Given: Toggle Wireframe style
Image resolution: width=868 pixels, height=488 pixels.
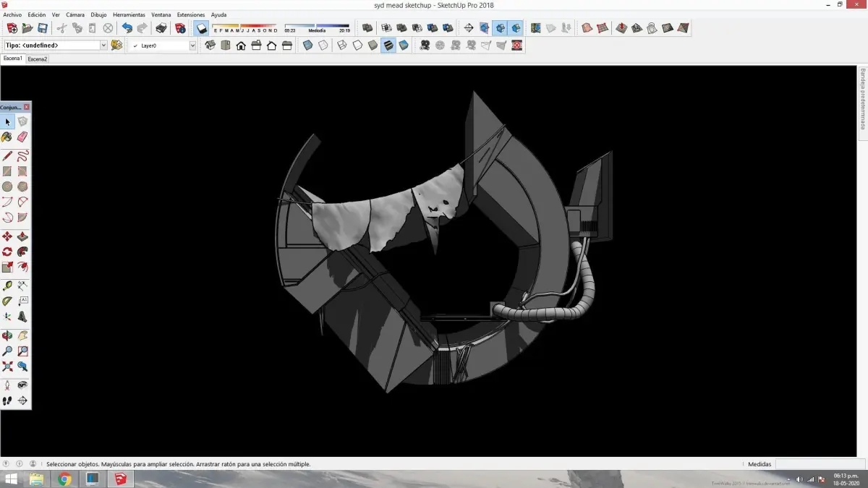Looking at the screenshot, I should tap(342, 45).
